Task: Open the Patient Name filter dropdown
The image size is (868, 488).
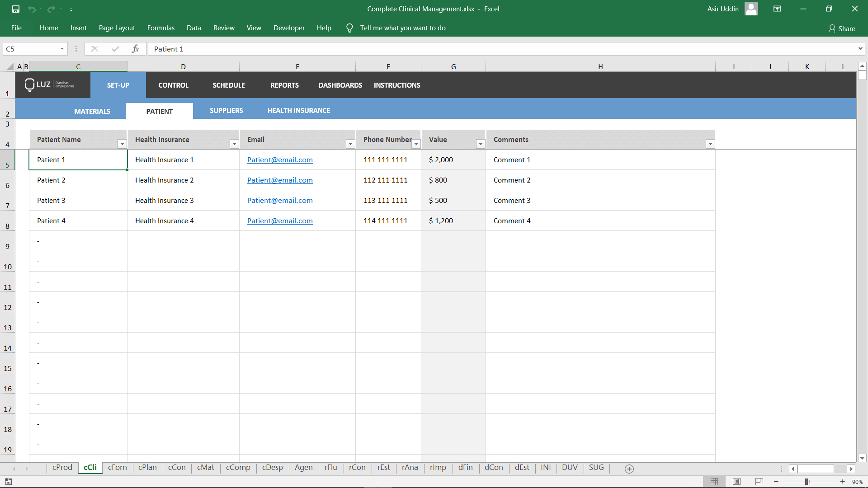Action: 122,144
